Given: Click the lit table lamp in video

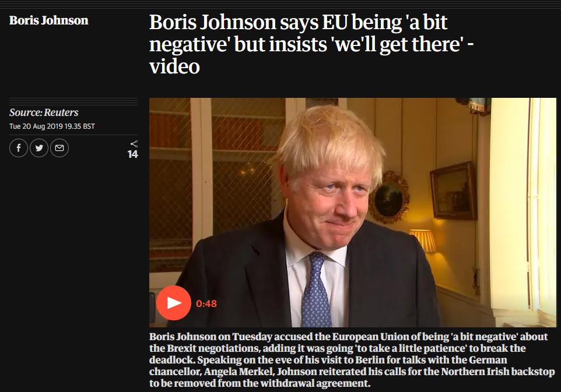Looking at the screenshot, I should pyautogui.click(x=423, y=240).
